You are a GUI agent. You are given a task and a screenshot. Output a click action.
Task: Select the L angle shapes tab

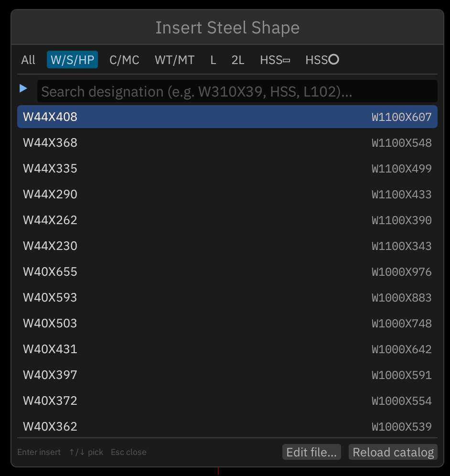coord(214,59)
